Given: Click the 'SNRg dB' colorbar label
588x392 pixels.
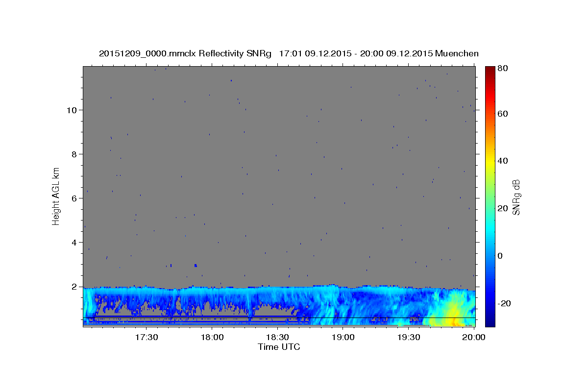Looking at the screenshot, I should tap(515, 197).
